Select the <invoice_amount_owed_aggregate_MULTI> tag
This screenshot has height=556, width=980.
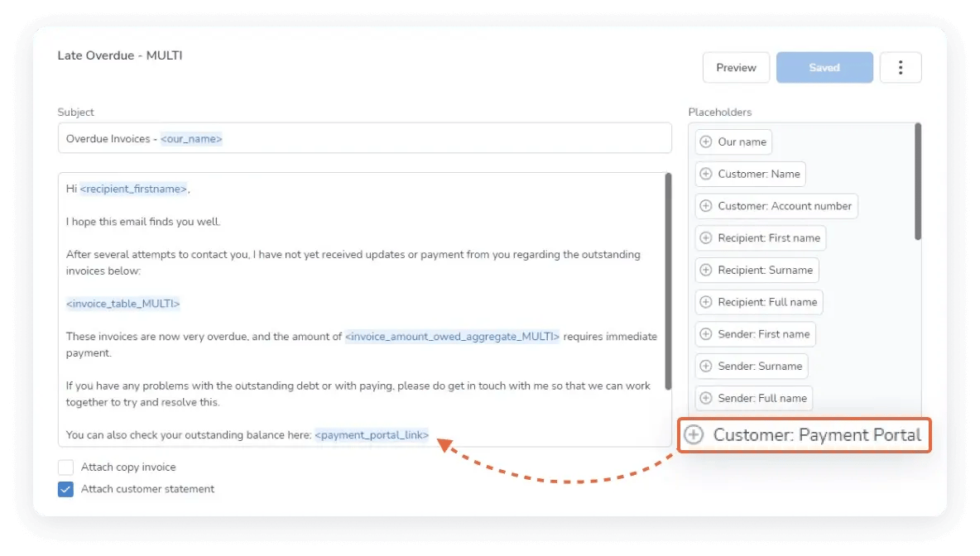(x=452, y=336)
